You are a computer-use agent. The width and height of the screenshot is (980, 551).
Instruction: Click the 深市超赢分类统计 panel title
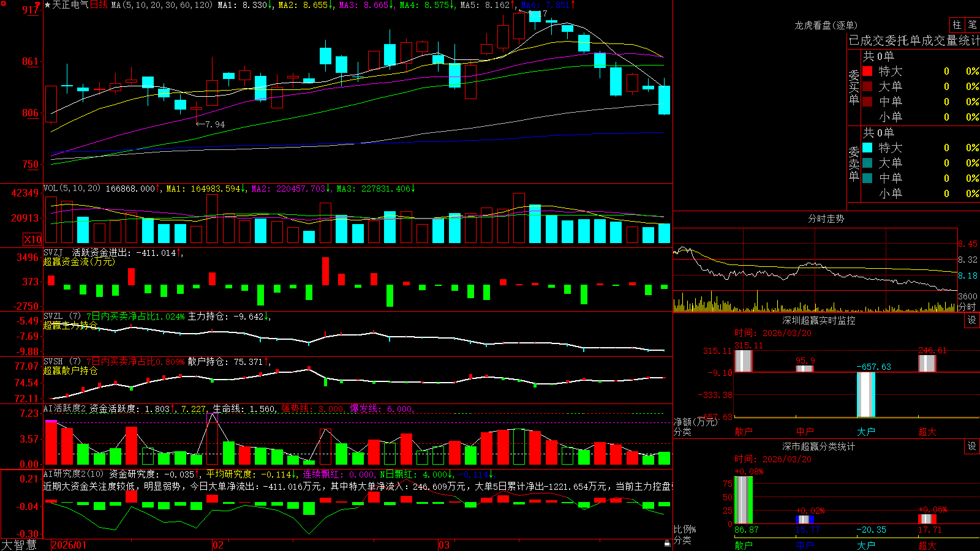pos(818,446)
